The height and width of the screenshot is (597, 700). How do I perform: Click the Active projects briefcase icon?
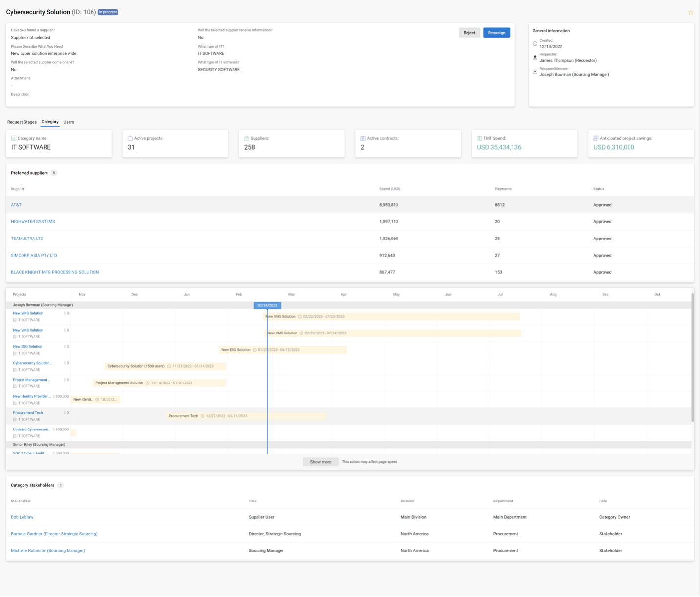point(130,138)
